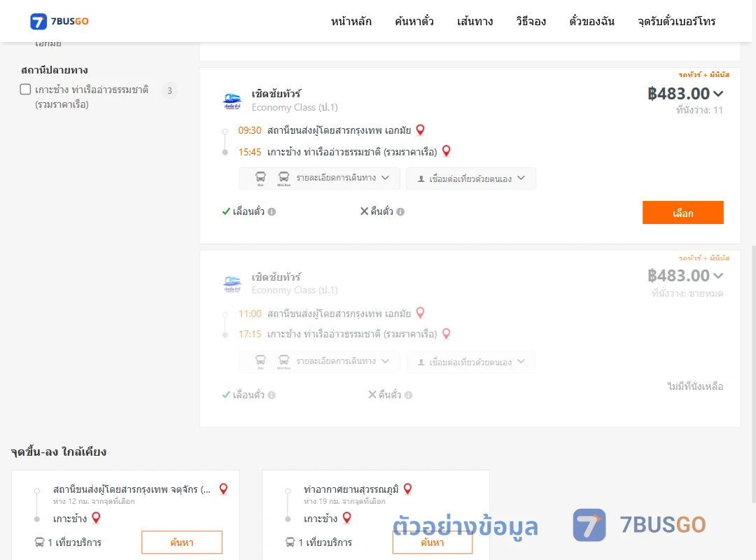
Task: Click the 09:30 departure time text
Action: pos(250,130)
